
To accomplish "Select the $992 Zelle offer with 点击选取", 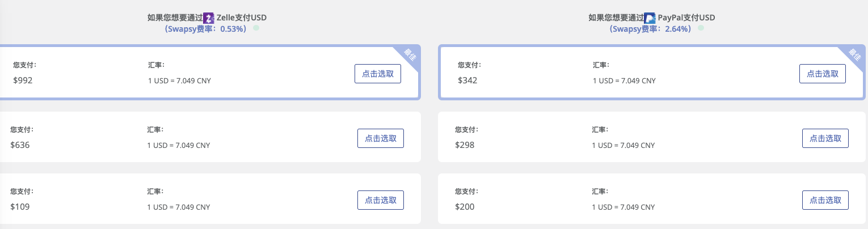I will (x=378, y=74).
